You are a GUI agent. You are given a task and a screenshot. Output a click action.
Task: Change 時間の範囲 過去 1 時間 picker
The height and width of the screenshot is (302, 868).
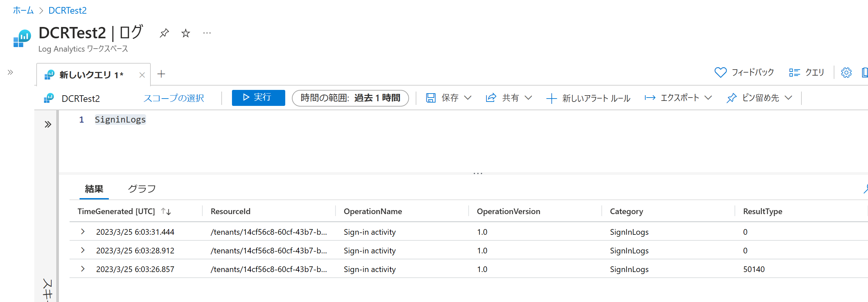click(x=350, y=98)
